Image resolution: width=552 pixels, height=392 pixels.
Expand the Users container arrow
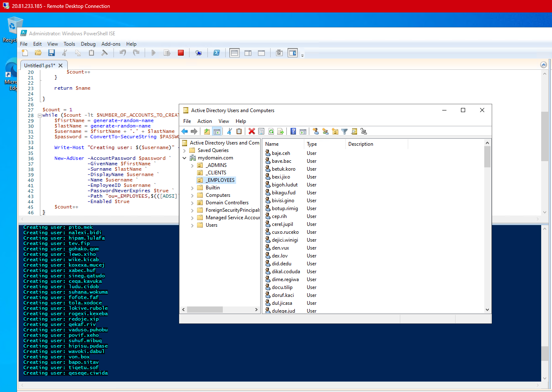[192, 225]
